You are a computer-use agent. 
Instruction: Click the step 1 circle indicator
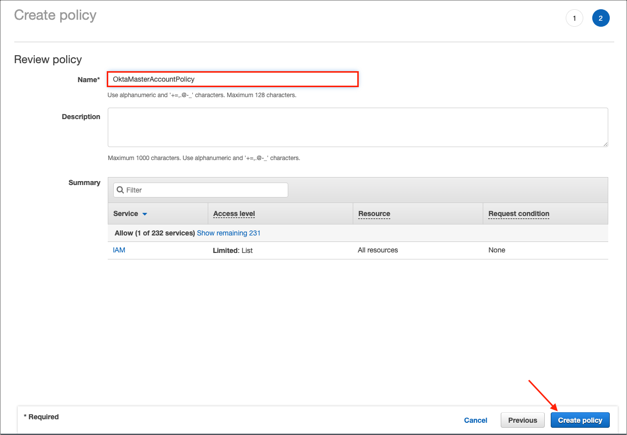click(574, 18)
